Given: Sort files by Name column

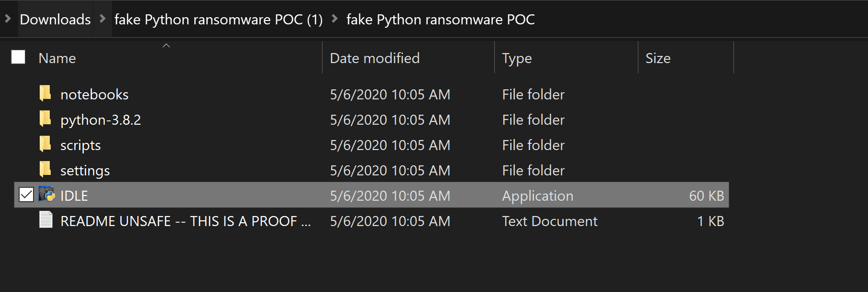Looking at the screenshot, I should 57,58.
